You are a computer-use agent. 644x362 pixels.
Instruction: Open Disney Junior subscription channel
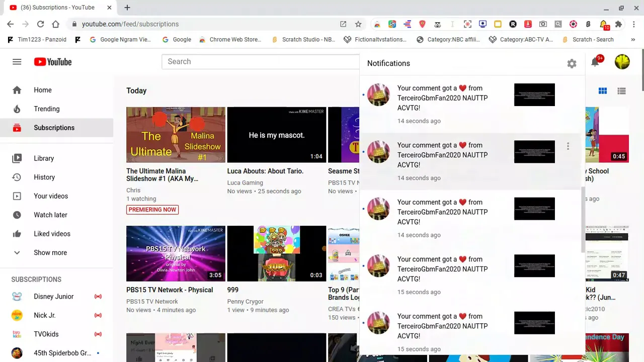56,297
